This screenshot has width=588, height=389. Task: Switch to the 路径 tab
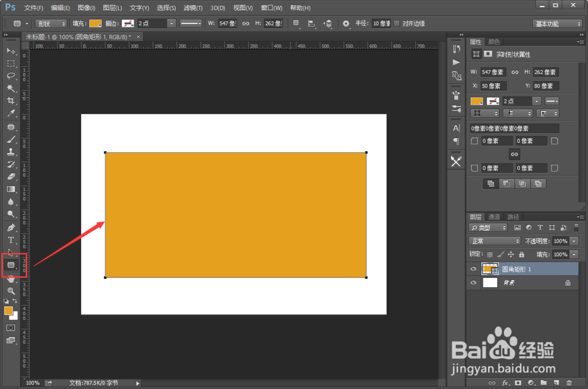513,217
